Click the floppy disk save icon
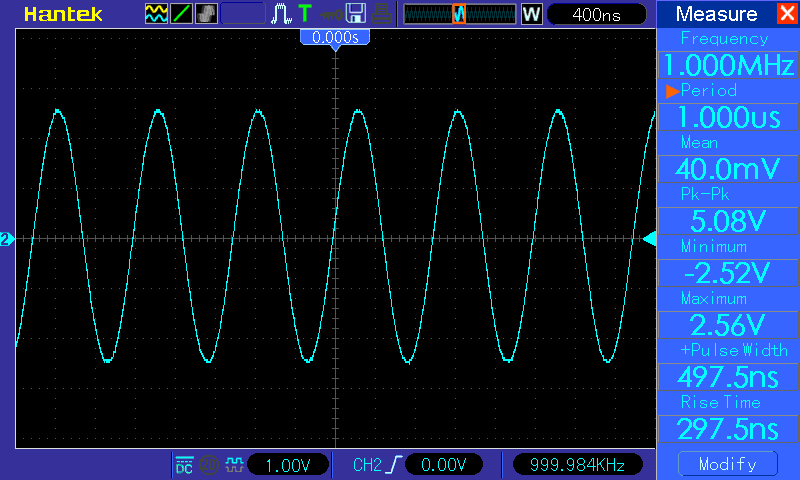This screenshot has width=800, height=480. click(x=356, y=14)
